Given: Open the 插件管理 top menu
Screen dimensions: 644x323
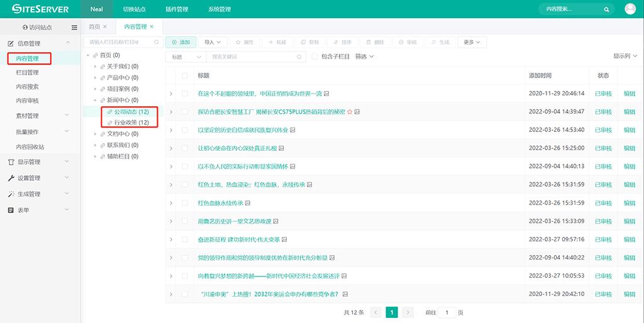Looking at the screenshot, I should pyautogui.click(x=176, y=9).
